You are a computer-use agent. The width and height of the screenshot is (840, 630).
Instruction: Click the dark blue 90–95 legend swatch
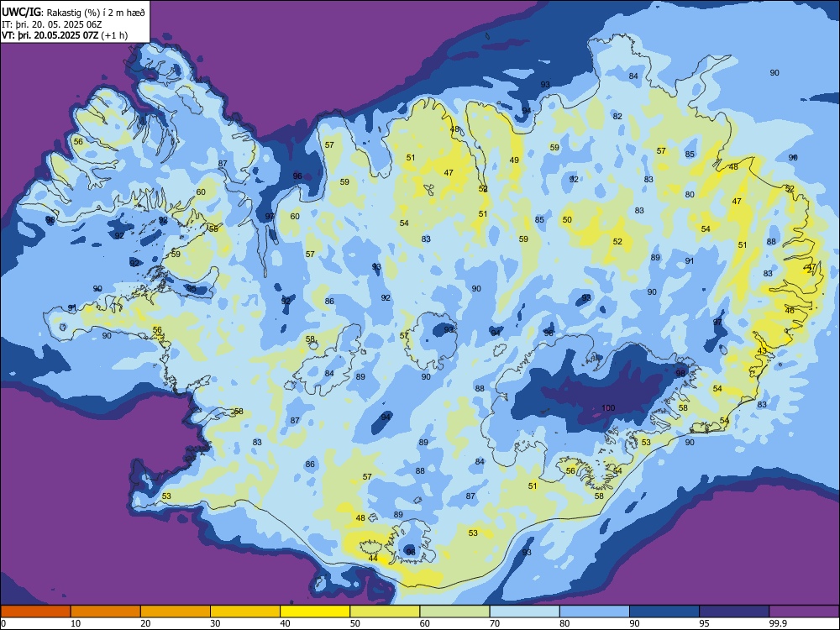point(664,612)
